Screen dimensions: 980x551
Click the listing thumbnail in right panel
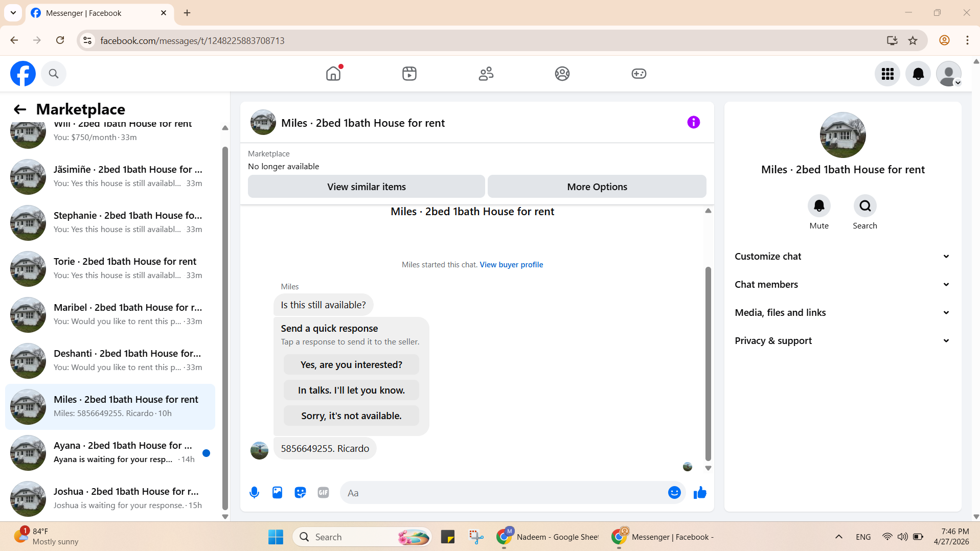(842, 135)
